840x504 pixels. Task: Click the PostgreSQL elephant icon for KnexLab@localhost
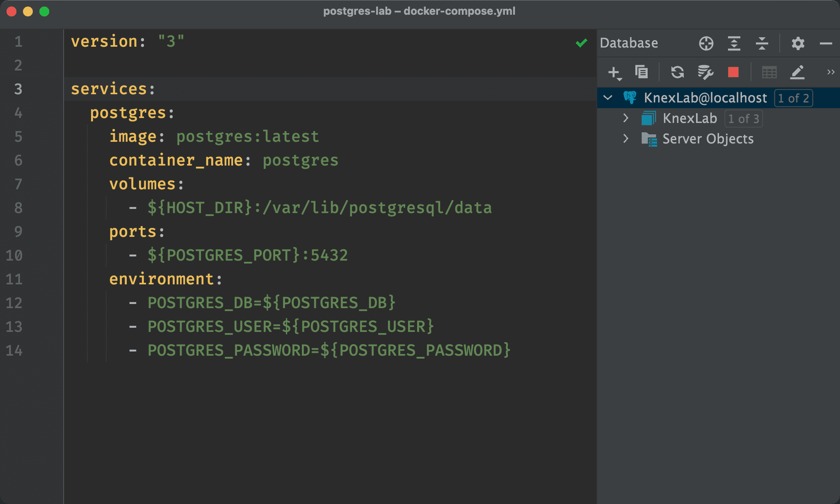click(x=630, y=98)
